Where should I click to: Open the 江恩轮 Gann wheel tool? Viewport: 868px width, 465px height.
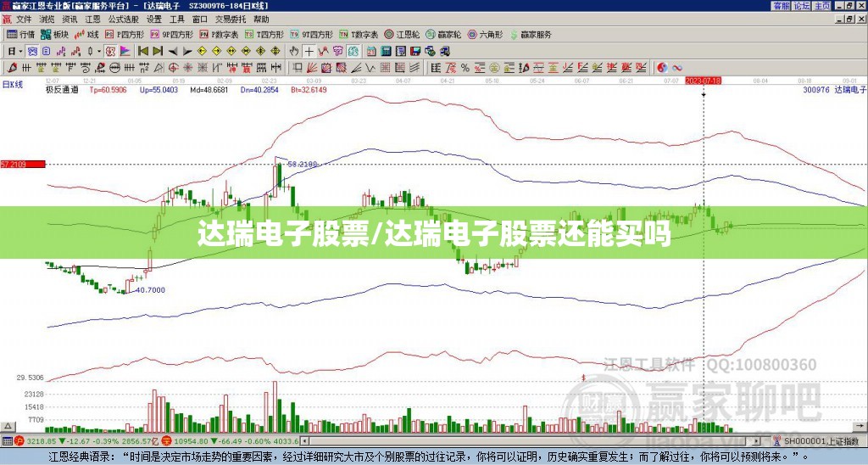[402, 34]
